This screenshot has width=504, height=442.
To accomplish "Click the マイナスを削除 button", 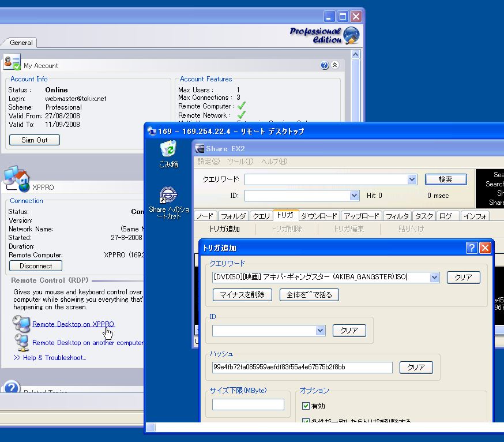I will (242, 295).
